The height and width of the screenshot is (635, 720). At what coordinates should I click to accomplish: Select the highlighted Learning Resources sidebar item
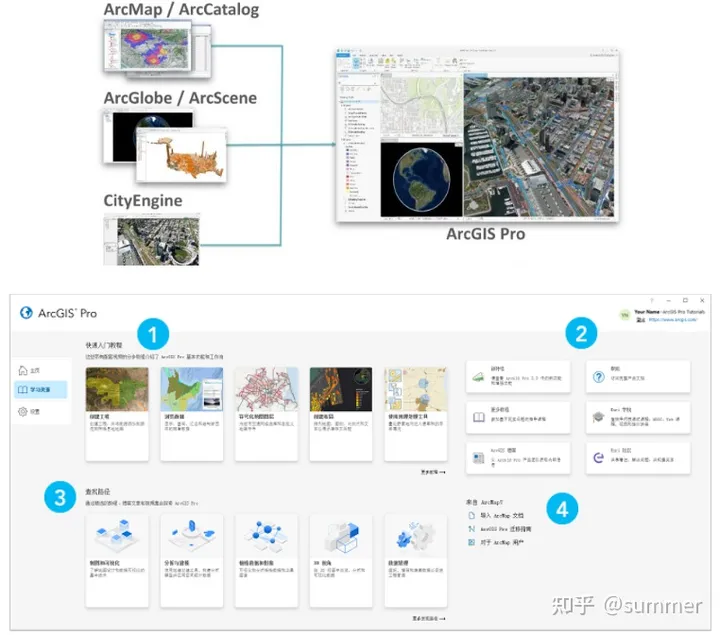[40, 389]
